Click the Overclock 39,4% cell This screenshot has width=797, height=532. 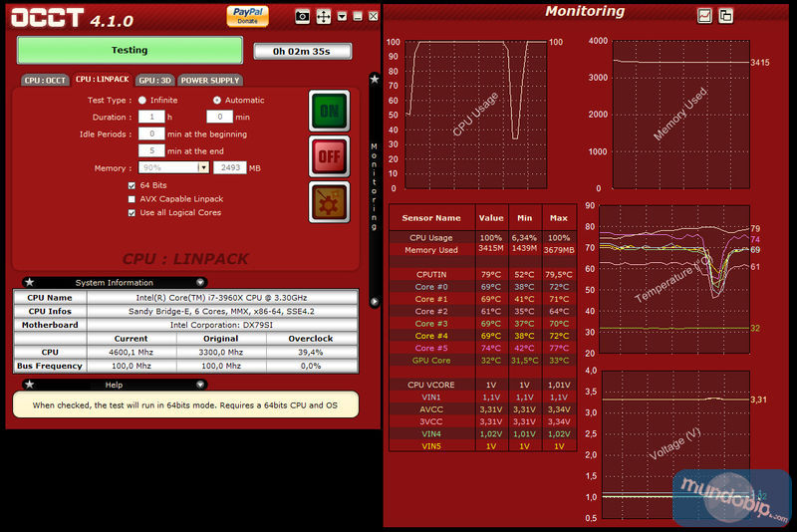[x=311, y=352]
